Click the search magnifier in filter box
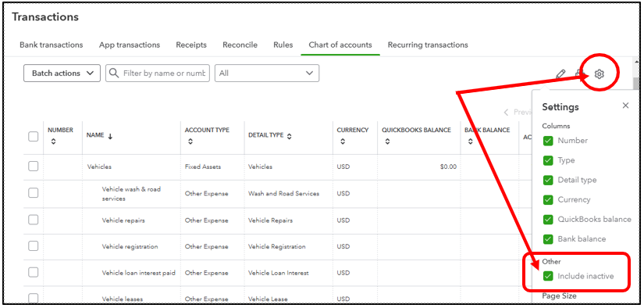The width and height of the screenshot is (644, 308). [x=115, y=73]
